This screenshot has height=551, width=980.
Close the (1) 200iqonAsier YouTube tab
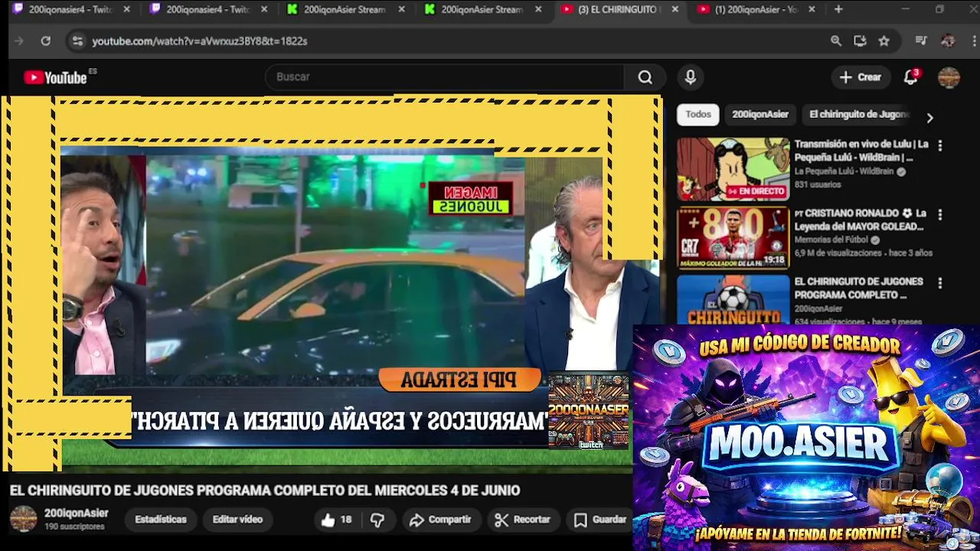pos(812,10)
